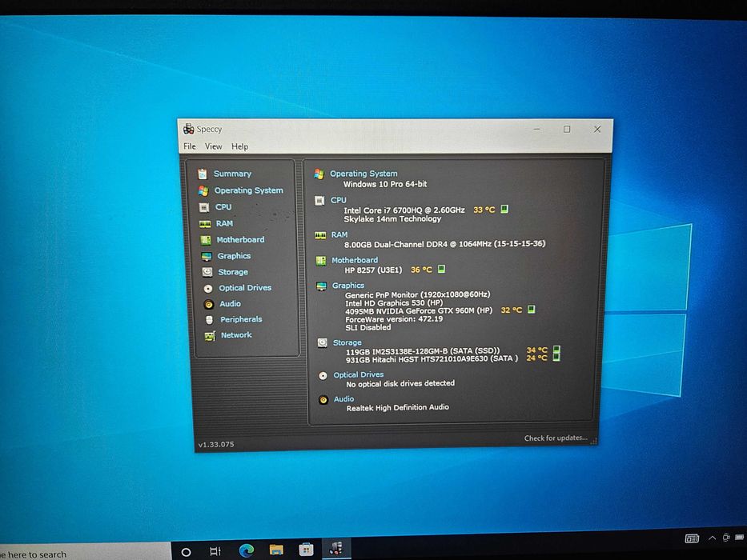The width and height of the screenshot is (747, 560).
Task: Select text No optical disk drives detected
Action: 400,384
